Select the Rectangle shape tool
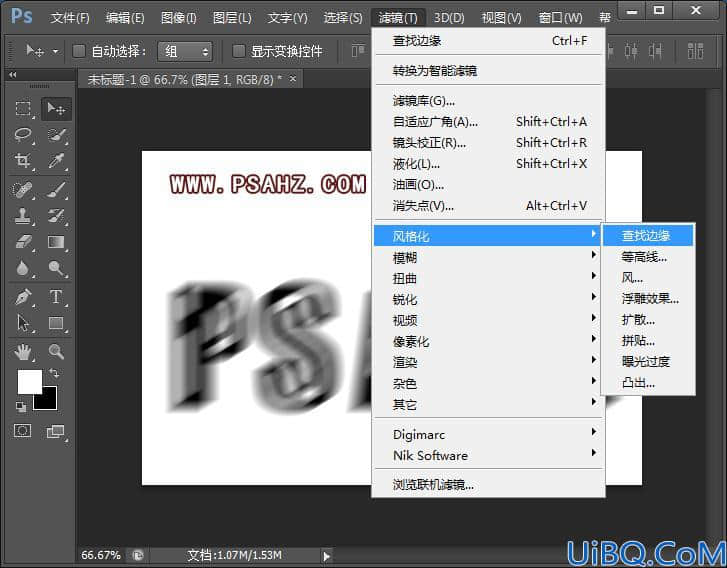The height and width of the screenshot is (568, 727). click(56, 323)
